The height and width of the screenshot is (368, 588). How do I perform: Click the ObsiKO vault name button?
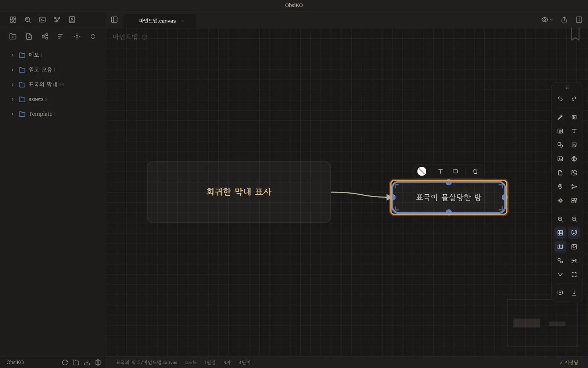pos(15,362)
